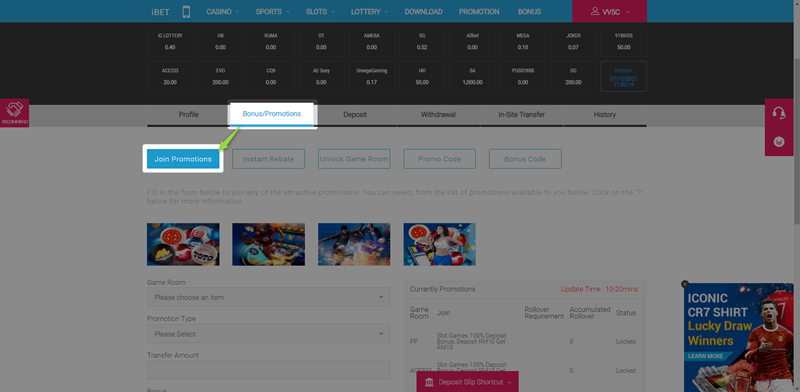Click the Join Promotions button

click(x=183, y=159)
